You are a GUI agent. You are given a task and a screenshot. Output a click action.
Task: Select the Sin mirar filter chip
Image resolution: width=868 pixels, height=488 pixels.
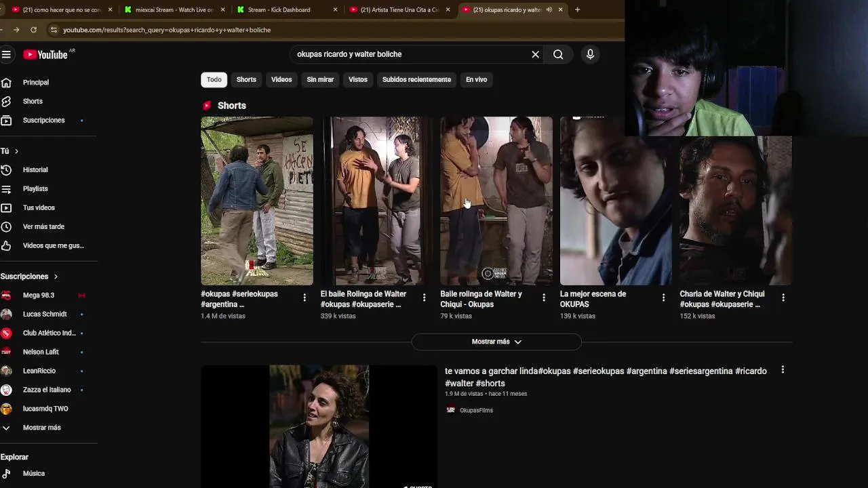click(x=320, y=79)
